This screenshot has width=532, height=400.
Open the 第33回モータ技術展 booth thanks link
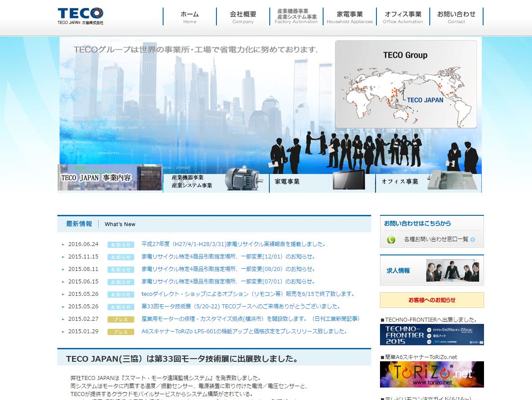241,307
